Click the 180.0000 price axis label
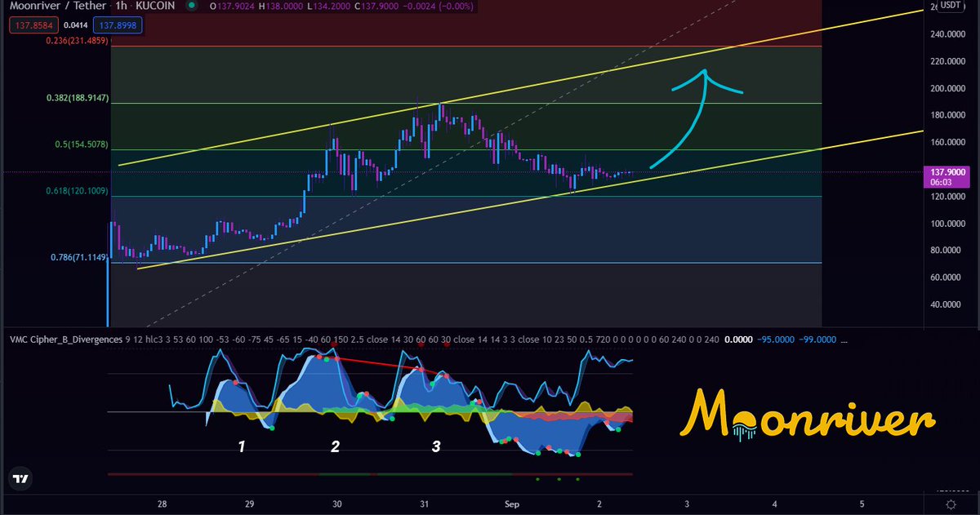This screenshot has width=980, height=515. (947, 115)
